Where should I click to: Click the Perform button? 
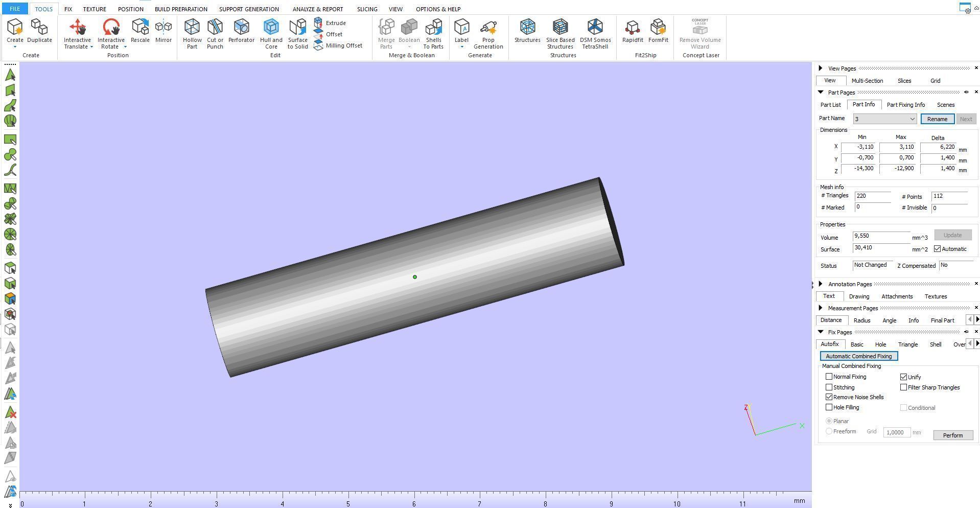[x=953, y=435]
